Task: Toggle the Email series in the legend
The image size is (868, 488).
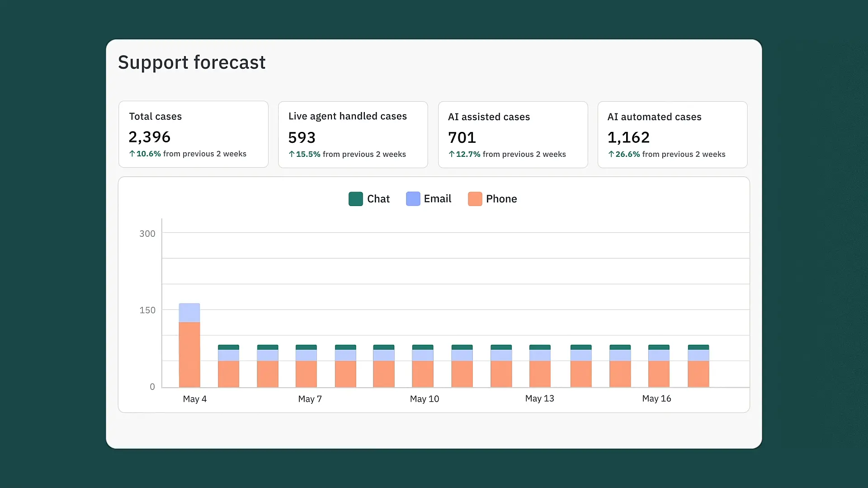Action: coord(429,199)
